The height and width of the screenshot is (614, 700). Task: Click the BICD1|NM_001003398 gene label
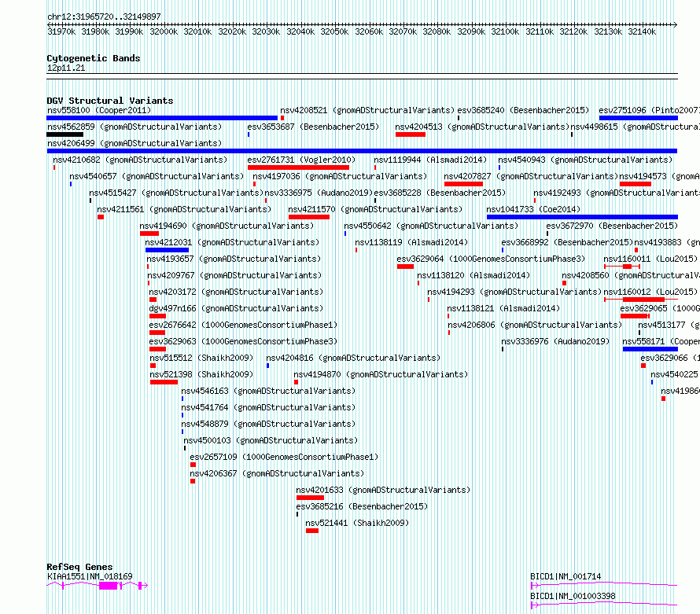click(573, 596)
